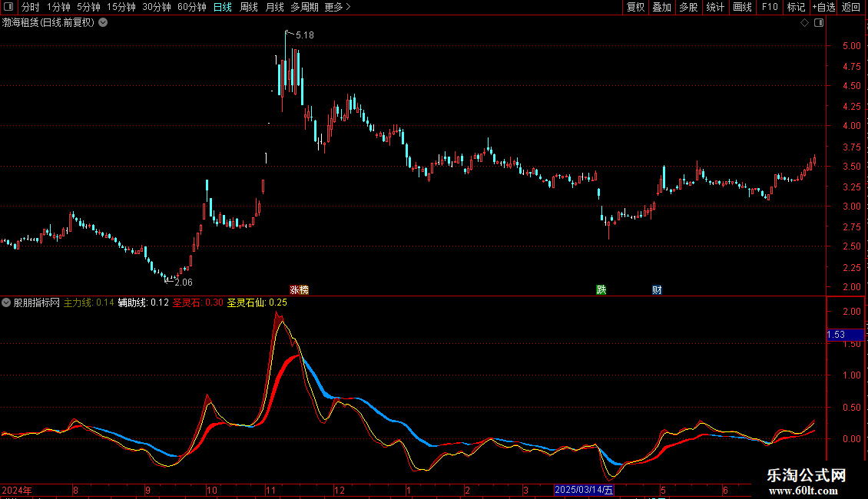The width and height of the screenshot is (868, 499).
Task: Select the 5分钟 period
Action: pos(88,7)
